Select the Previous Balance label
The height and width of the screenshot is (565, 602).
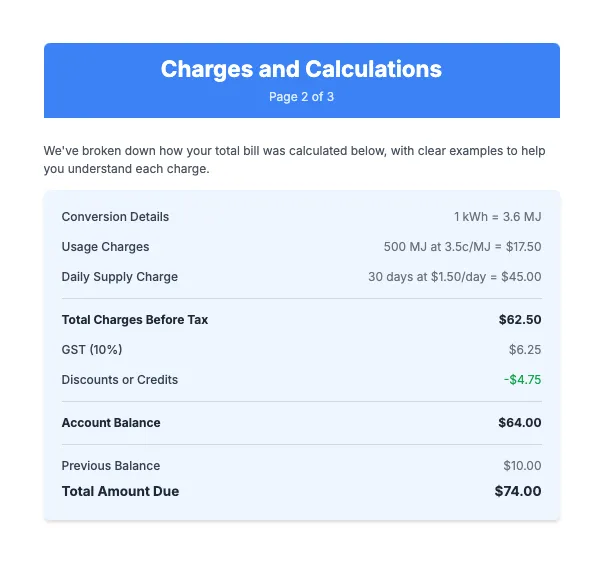[111, 466]
